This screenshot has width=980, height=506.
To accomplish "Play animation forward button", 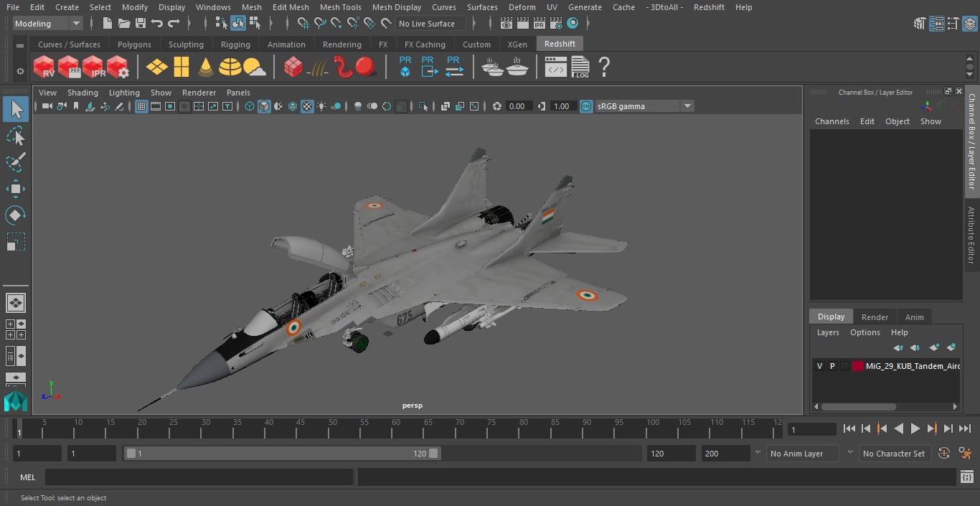I will (x=915, y=428).
